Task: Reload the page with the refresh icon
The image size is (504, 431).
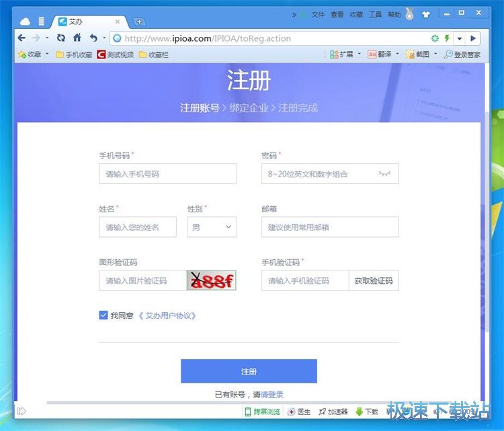Action: click(61, 38)
